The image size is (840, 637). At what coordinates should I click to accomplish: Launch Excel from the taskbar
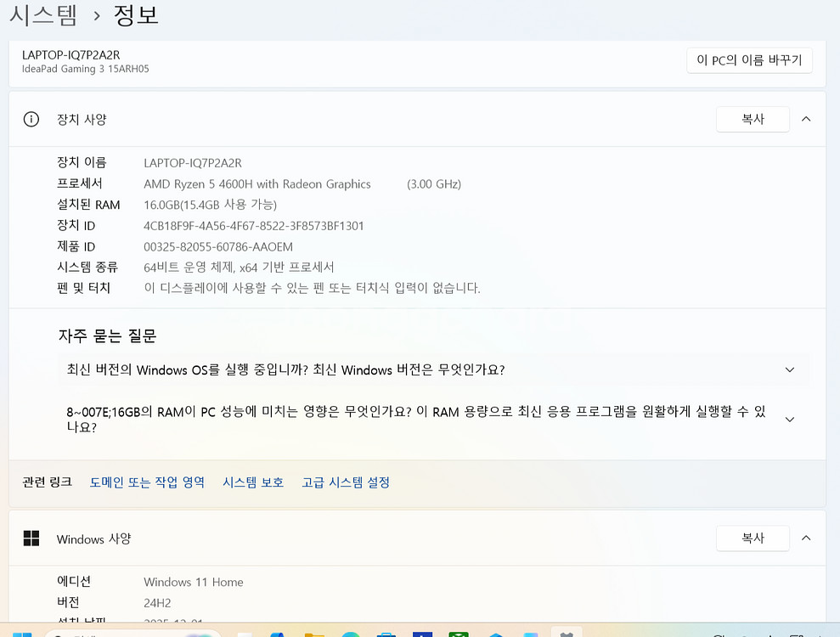459,632
